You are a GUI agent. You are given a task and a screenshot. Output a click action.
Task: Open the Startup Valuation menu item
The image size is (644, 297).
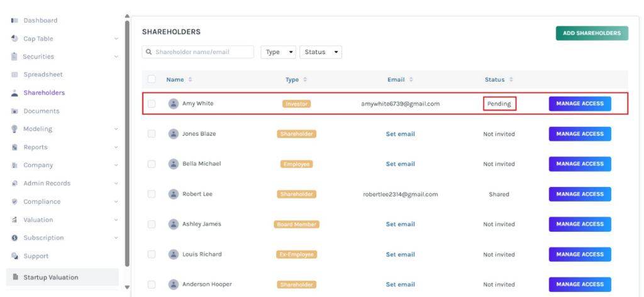point(62,278)
